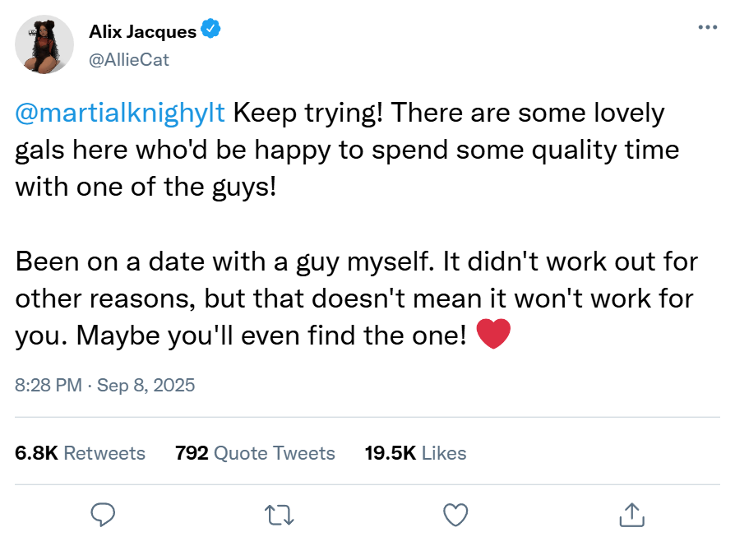This screenshot has height=560, width=735.
Task: Click the paragraph beginning "Been on a date"
Action: [x=355, y=299]
